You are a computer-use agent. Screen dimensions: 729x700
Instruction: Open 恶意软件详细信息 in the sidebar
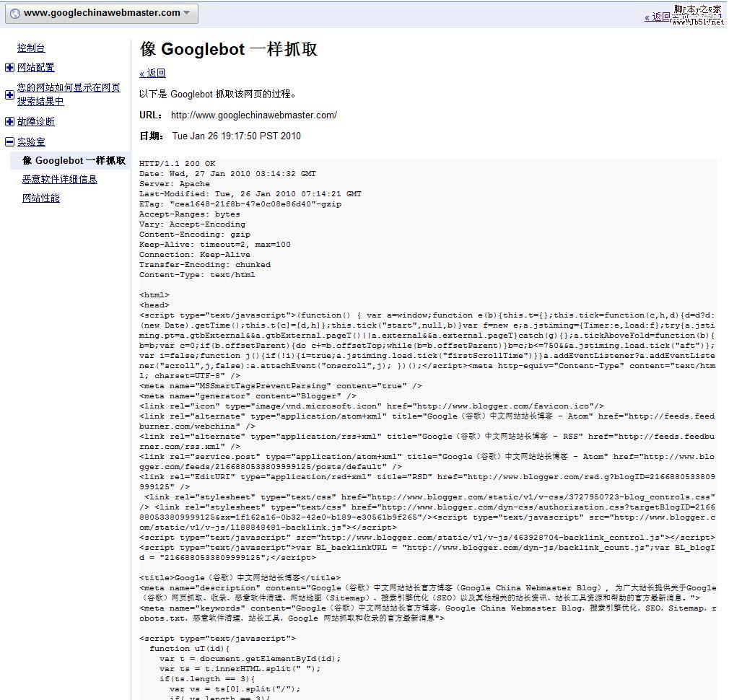coord(59,180)
